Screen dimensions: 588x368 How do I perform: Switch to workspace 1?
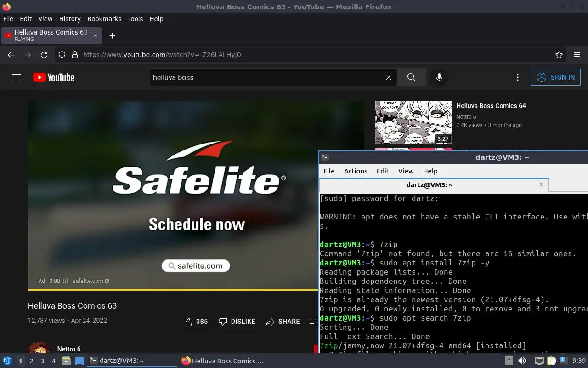pos(20,361)
